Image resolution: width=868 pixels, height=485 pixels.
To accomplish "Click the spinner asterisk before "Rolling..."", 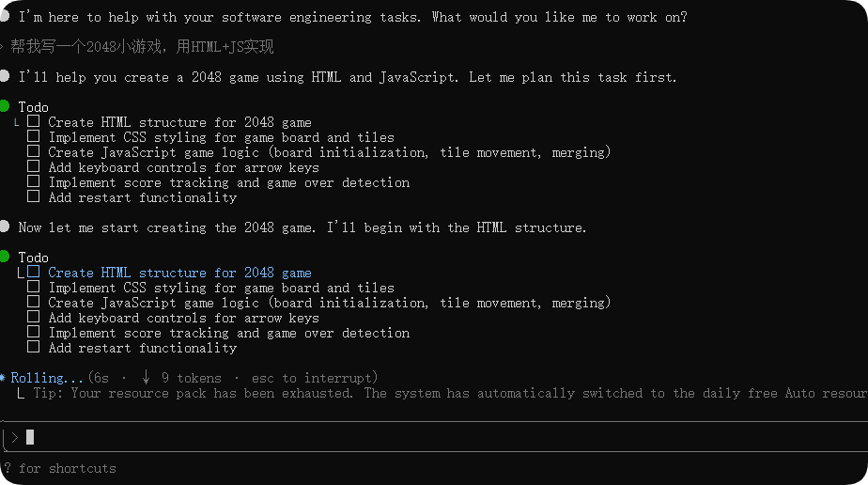I will (x=4, y=378).
